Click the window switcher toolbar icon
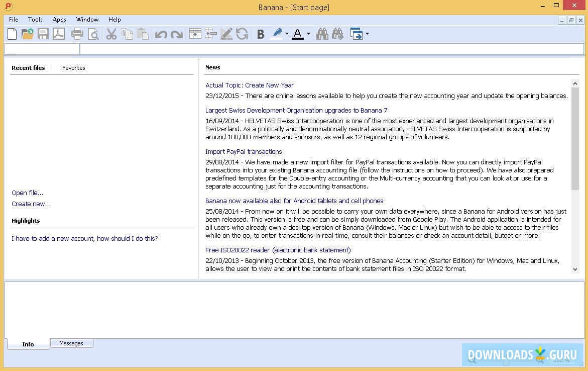 356,34
